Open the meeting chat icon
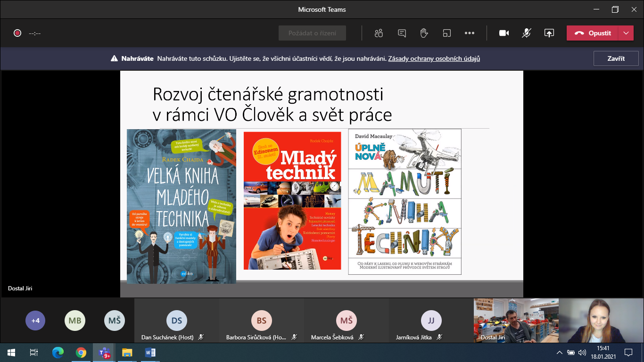 (x=402, y=33)
